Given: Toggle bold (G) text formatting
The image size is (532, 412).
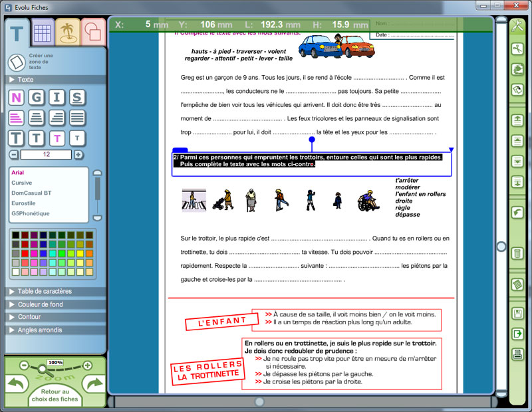Looking at the screenshot, I should click(x=37, y=98).
